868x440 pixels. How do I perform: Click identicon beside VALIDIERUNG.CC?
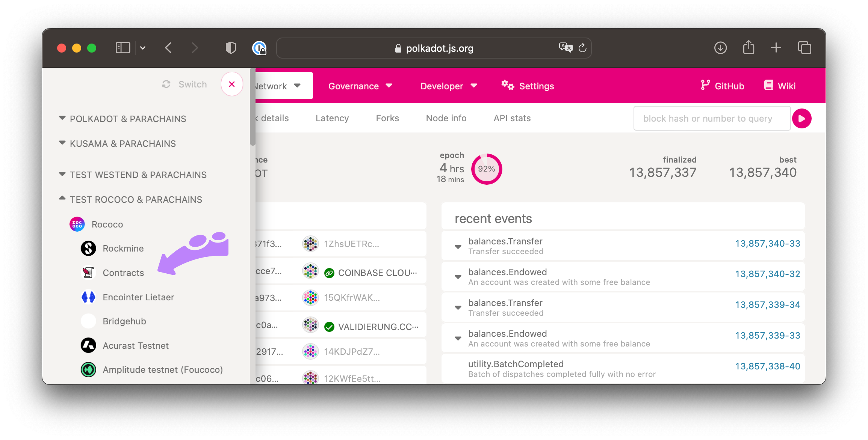[x=311, y=325]
